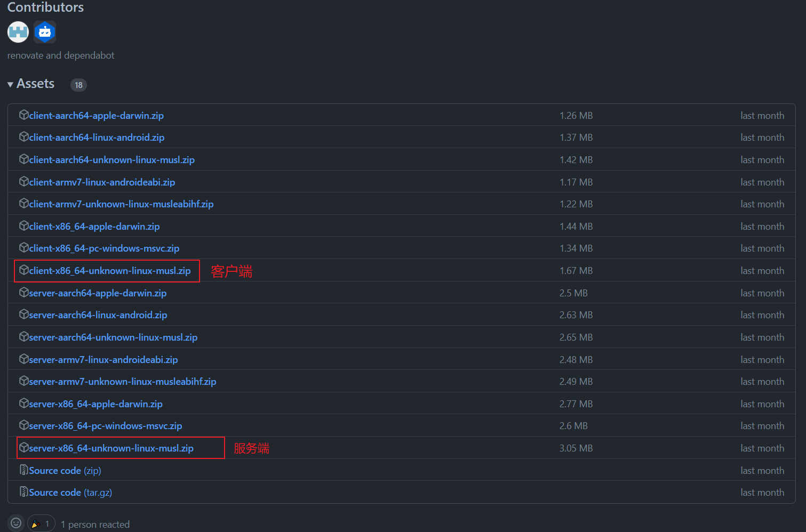Download server-aarch64-apple-darwin.zip

(x=98, y=293)
